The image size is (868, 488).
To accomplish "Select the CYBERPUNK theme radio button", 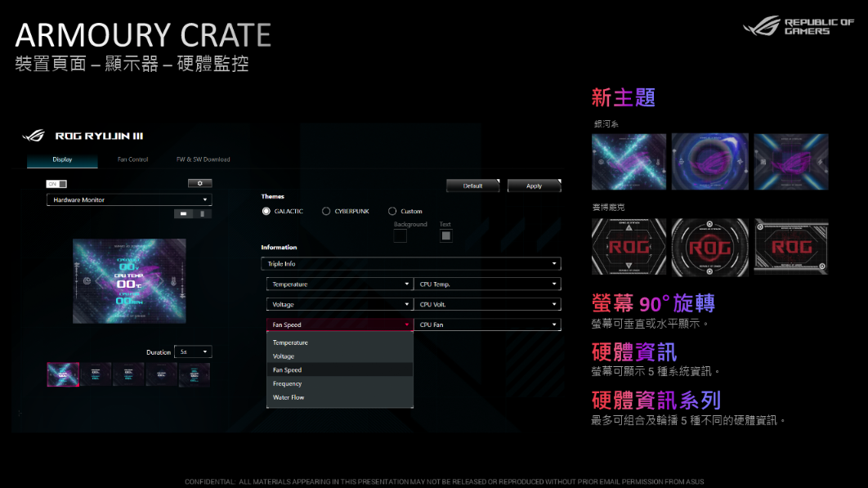I will click(326, 211).
